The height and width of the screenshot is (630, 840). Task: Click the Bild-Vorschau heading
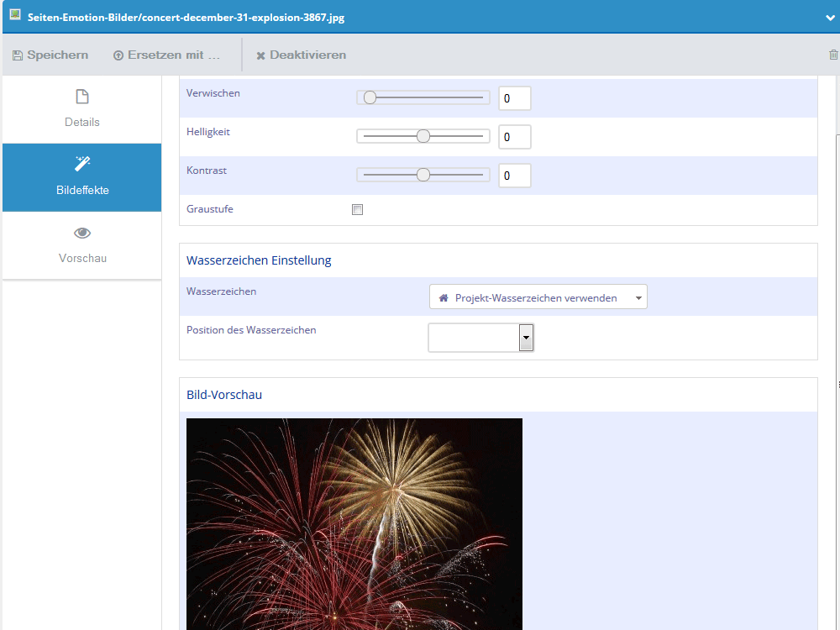(224, 395)
